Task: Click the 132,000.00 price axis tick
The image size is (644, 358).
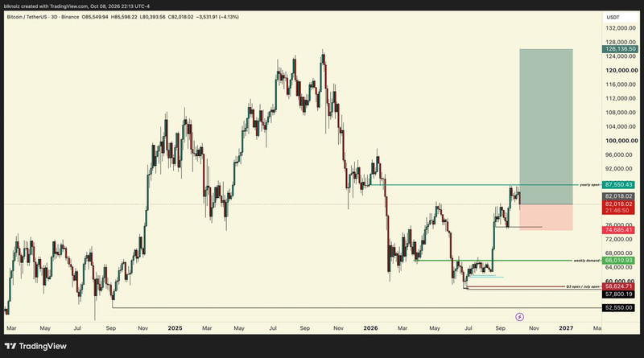Action: 621,28
